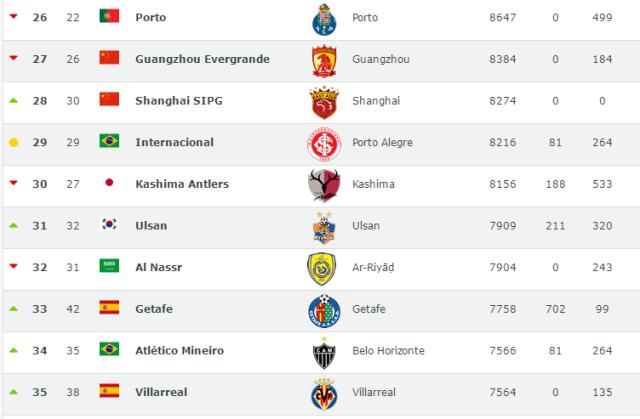The image size is (640, 419).
Task: Select the Al Nassr yellow crest
Action: pyautogui.click(x=322, y=269)
